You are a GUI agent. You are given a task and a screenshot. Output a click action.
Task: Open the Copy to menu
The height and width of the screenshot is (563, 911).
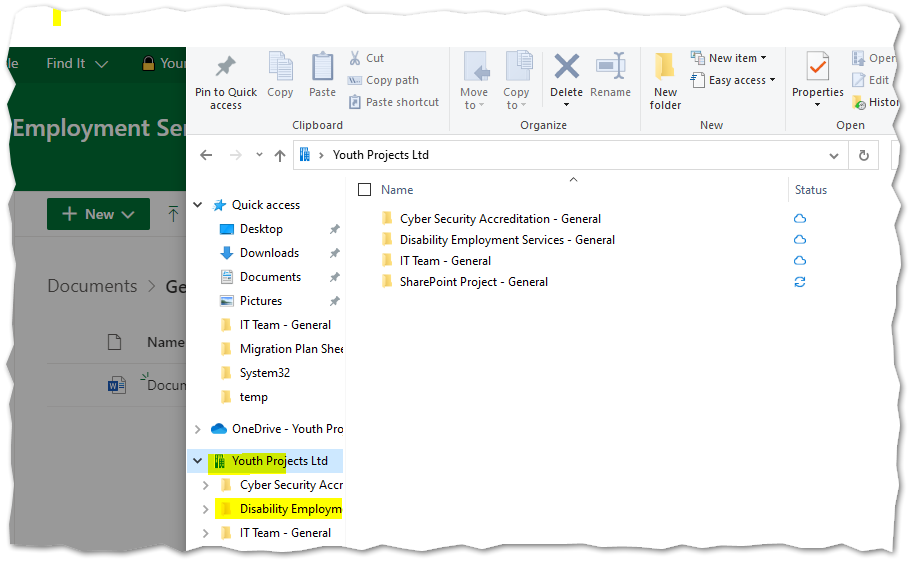click(x=516, y=80)
